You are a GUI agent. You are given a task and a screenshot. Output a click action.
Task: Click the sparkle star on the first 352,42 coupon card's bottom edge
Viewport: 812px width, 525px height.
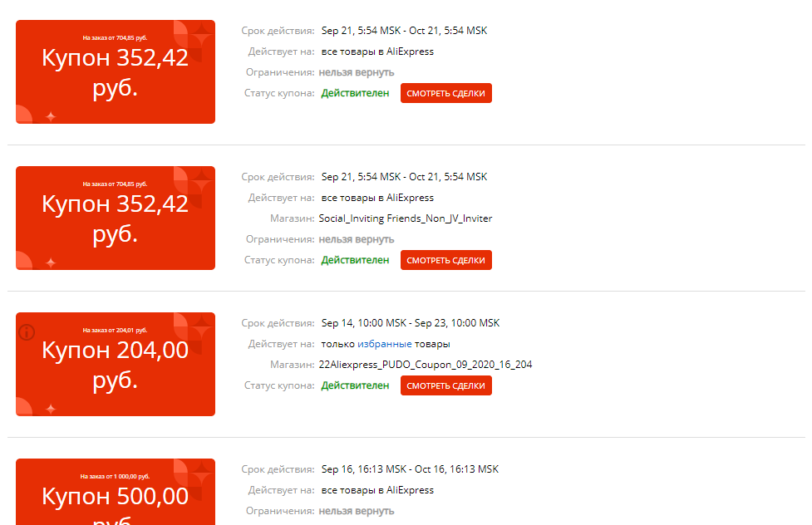51,116
